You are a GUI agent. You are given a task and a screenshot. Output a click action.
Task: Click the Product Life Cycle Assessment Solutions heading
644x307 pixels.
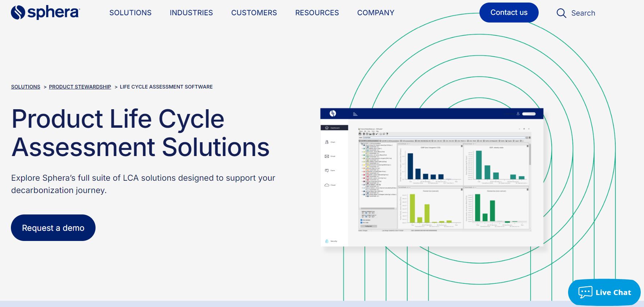point(141,133)
